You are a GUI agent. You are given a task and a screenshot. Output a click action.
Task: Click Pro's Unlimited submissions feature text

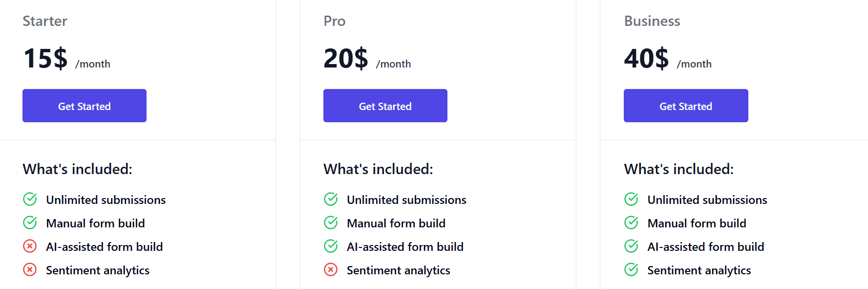pos(406,200)
